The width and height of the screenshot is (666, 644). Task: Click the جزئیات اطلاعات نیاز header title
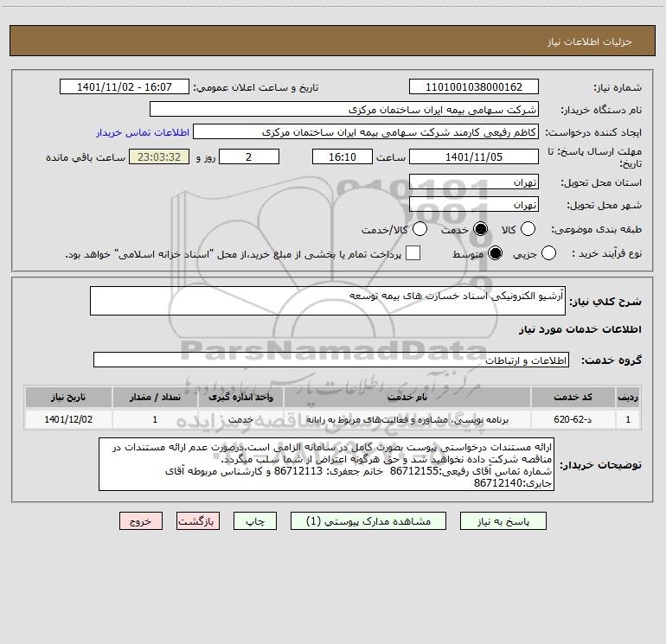[589, 41]
